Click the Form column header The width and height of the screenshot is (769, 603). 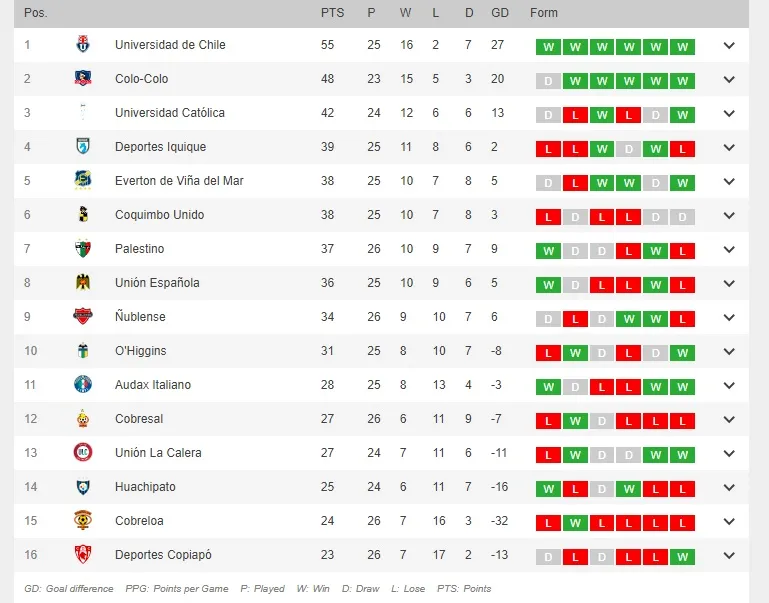(544, 13)
